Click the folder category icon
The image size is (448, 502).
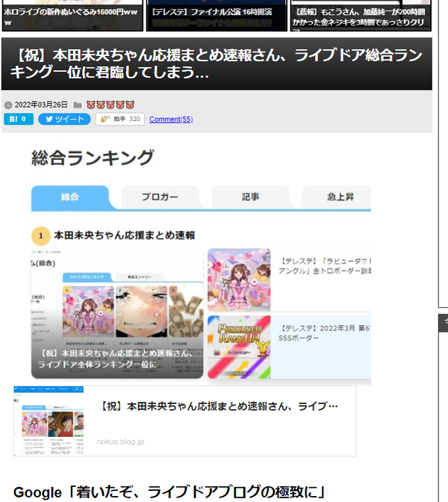click(78, 105)
